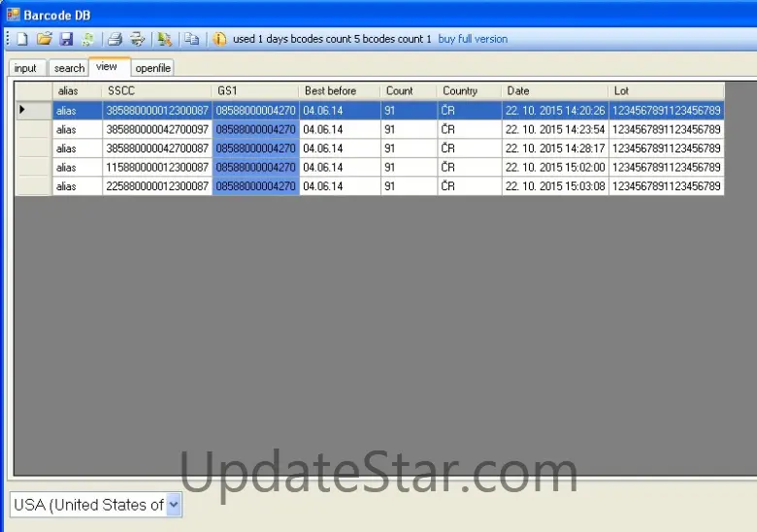Switch to the input tab
This screenshot has height=532, width=757.
25,68
